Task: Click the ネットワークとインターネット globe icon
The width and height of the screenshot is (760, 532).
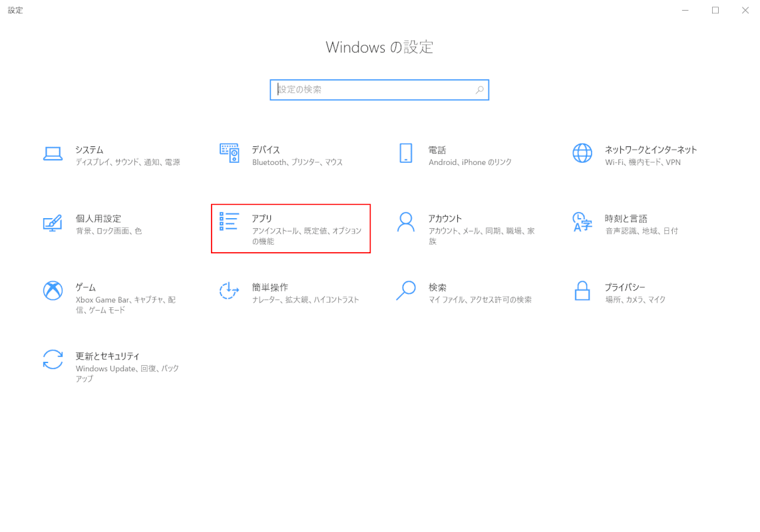Action: coord(582,153)
